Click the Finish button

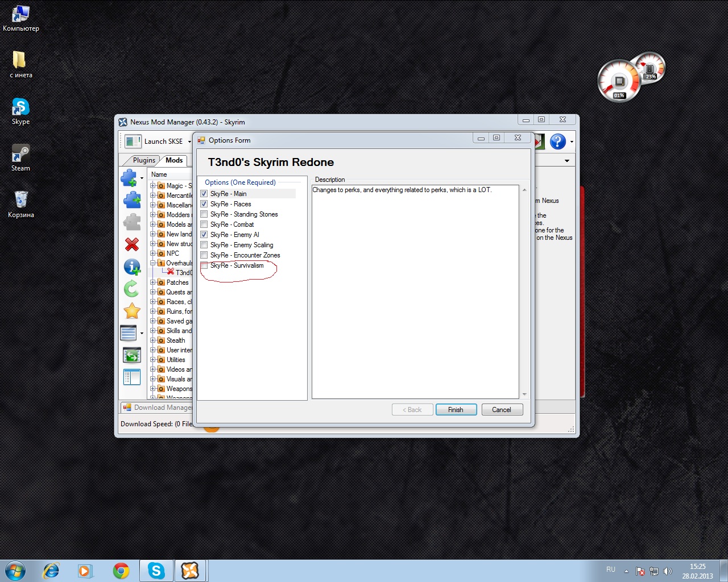456,410
